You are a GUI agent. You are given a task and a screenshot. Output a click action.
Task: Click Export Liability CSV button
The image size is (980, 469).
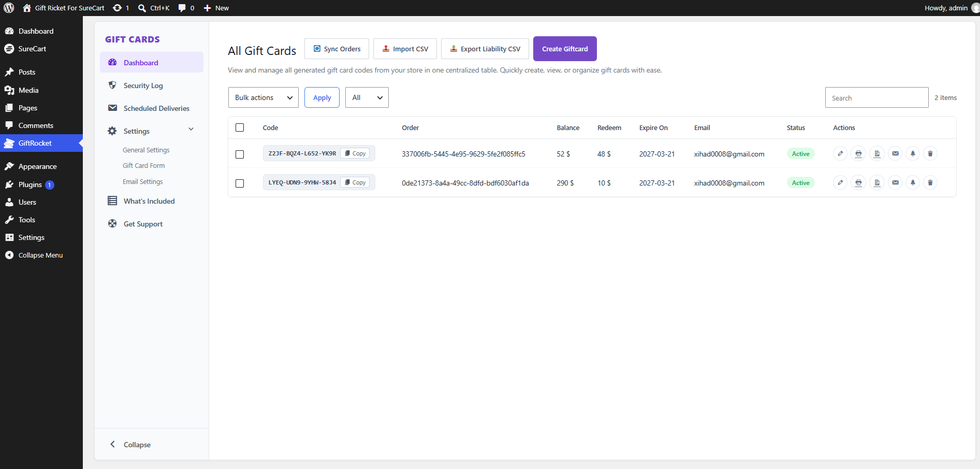[x=485, y=49]
